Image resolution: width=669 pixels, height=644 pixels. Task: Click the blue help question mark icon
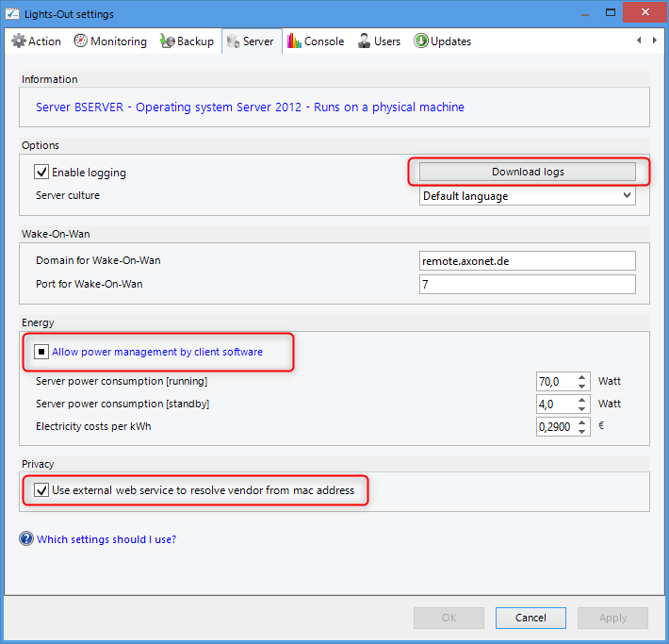pyautogui.click(x=26, y=538)
